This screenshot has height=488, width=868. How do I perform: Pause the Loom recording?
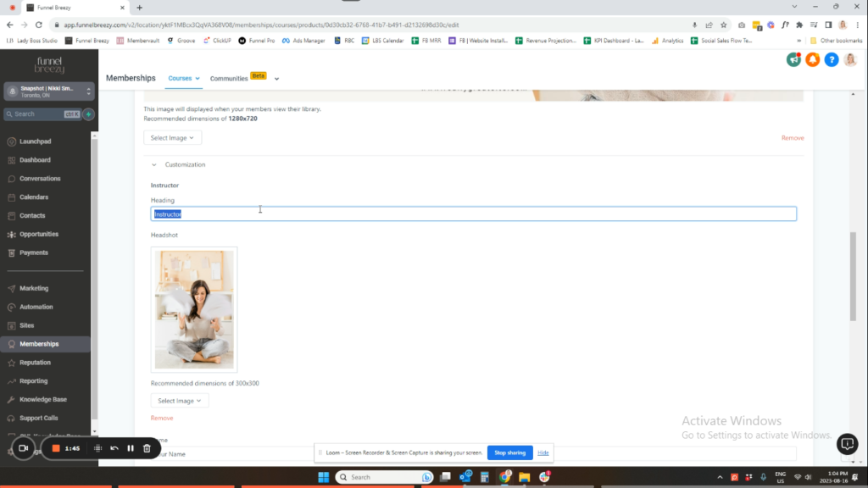pyautogui.click(x=131, y=448)
